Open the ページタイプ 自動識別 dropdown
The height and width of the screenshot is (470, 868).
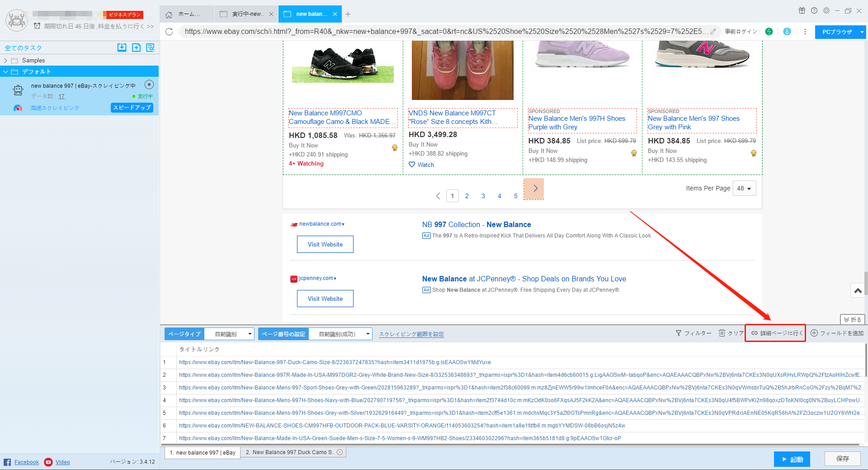pos(229,334)
